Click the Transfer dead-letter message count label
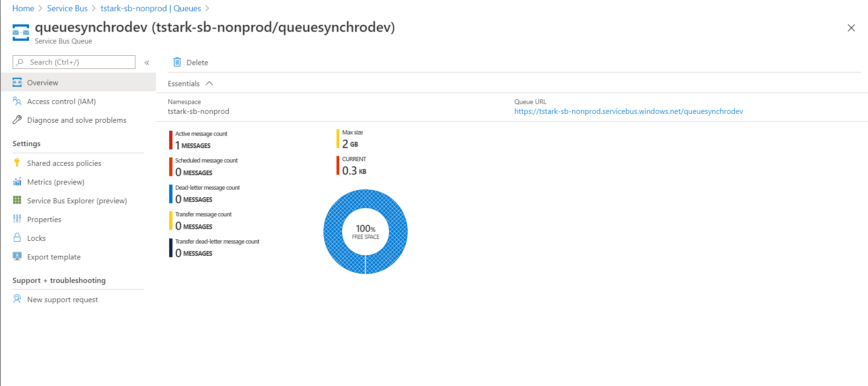This screenshot has height=386, width=868. pos(217,242)
